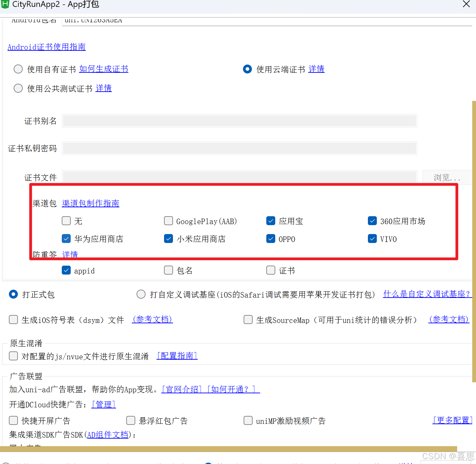Select the 使用自有证书 radio button
Screen dimensions: 476x464
click(18, 69)
